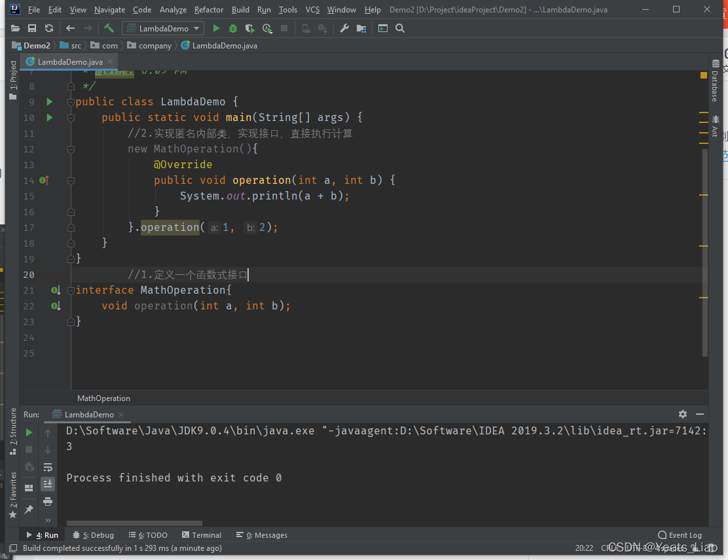Click the Profiler run icon with clock

tap(267, 28)
